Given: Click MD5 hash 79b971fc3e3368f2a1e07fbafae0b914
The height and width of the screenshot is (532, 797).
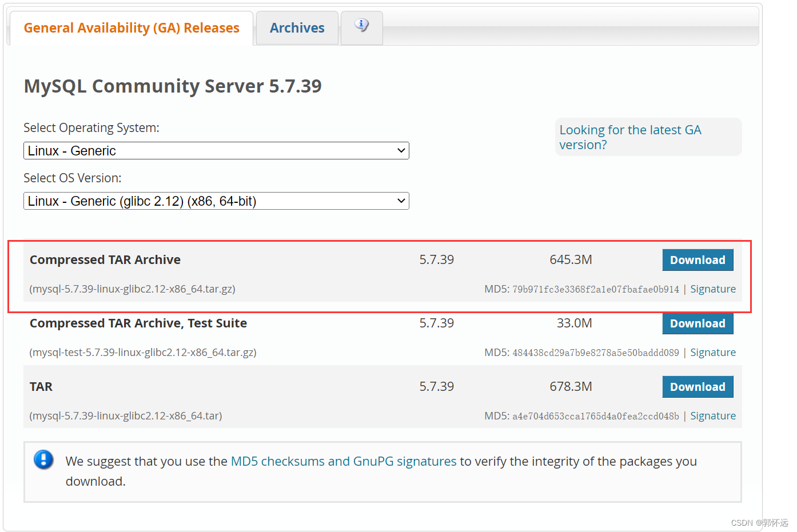Looking at the screenshot, I should [596, 290].
